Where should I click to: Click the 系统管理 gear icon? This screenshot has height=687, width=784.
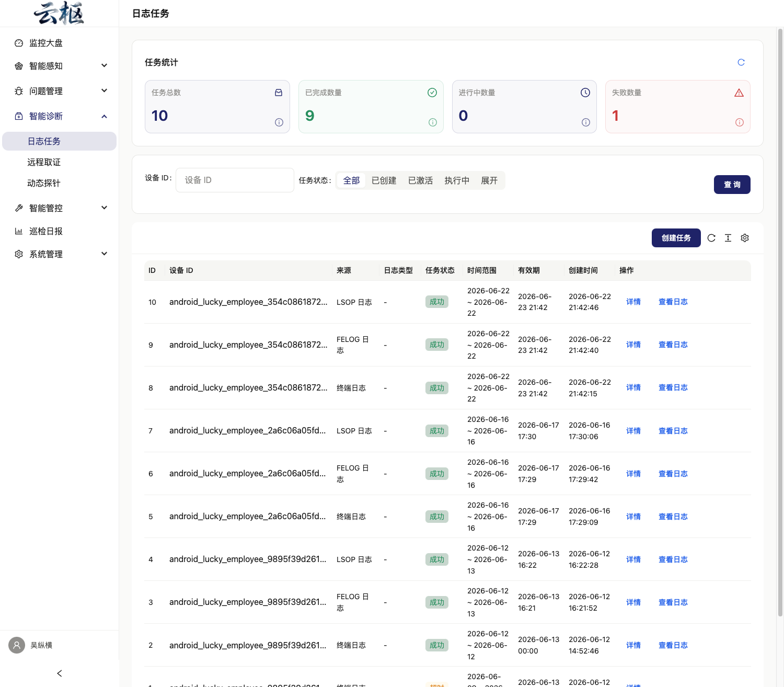[x=19, y=254]
